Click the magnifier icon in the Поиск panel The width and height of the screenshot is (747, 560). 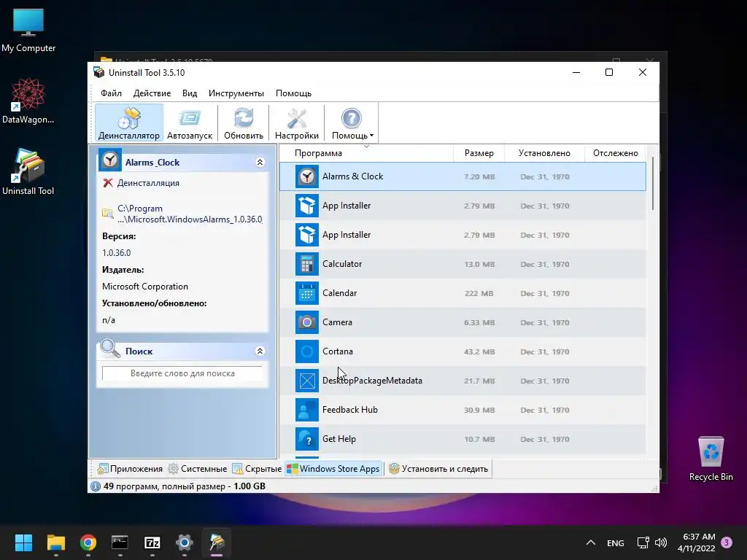tap(110, 349)
